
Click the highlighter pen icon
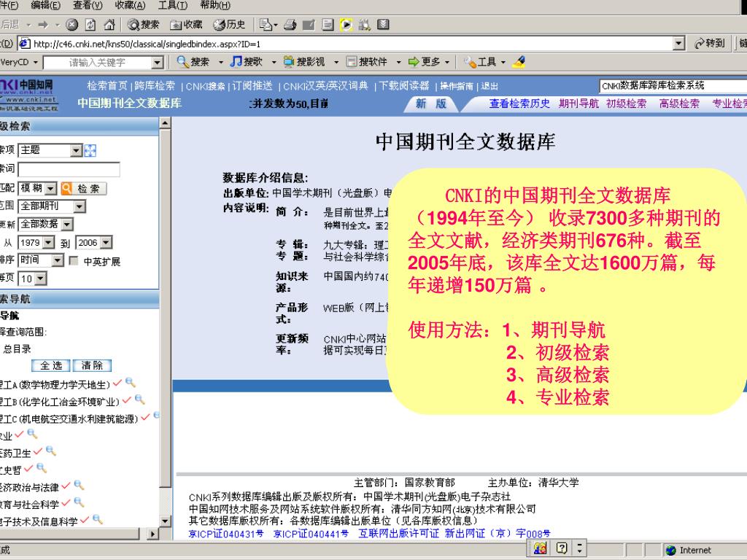click(519, 62)
